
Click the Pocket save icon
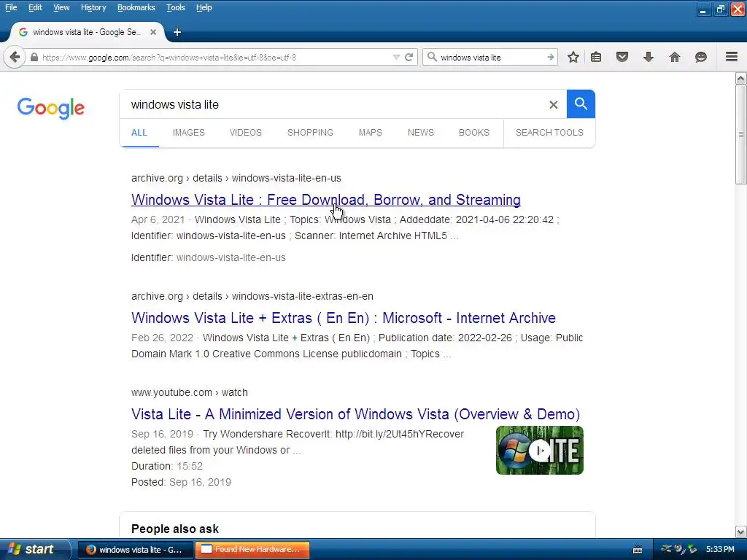pyautogui.click(x=622, y=57)
